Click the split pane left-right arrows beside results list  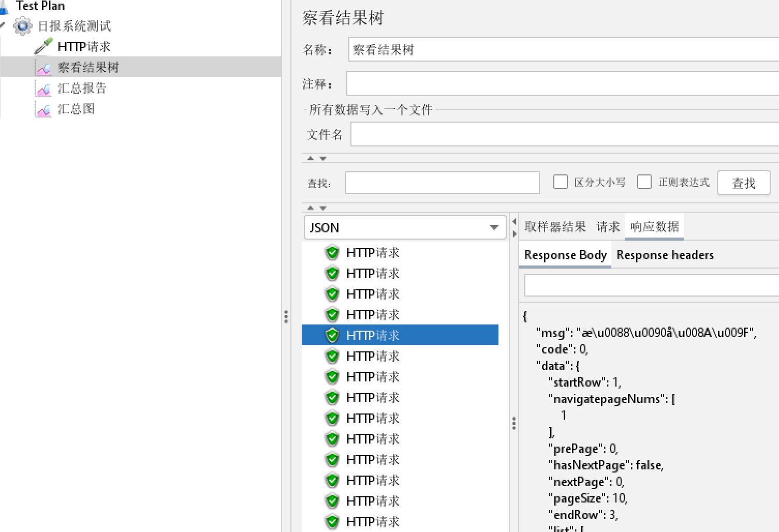[x=514, y=228]
